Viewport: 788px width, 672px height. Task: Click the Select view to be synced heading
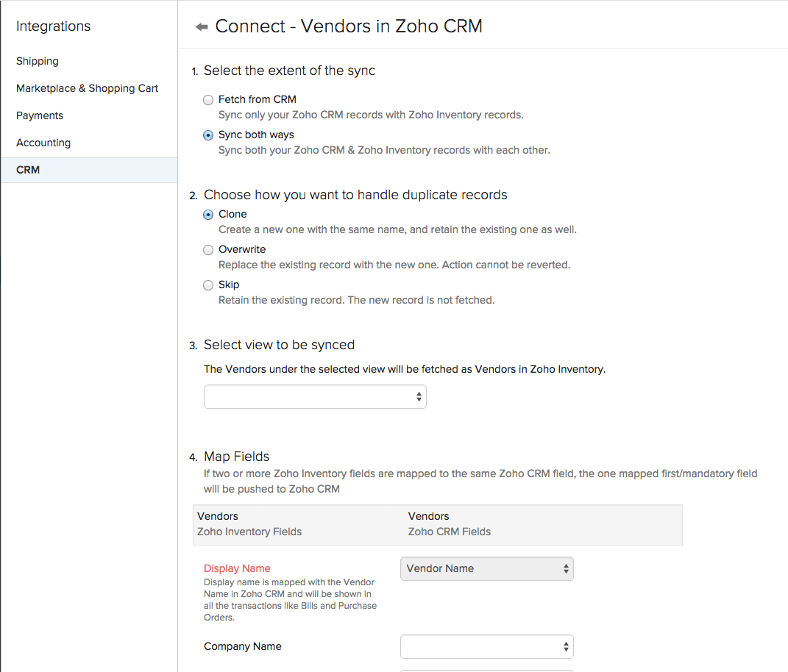point(280,345)
